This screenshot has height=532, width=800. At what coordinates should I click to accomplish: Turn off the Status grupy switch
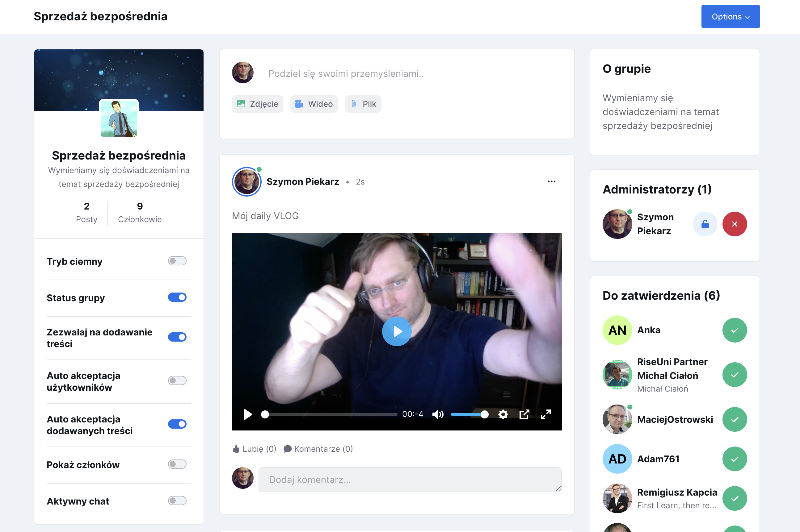177,297
